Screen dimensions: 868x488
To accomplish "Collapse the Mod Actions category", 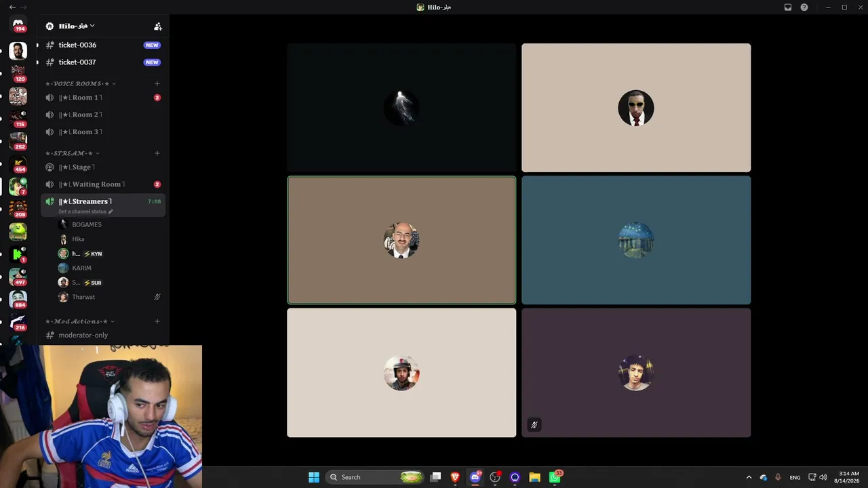I will point(80,321).
